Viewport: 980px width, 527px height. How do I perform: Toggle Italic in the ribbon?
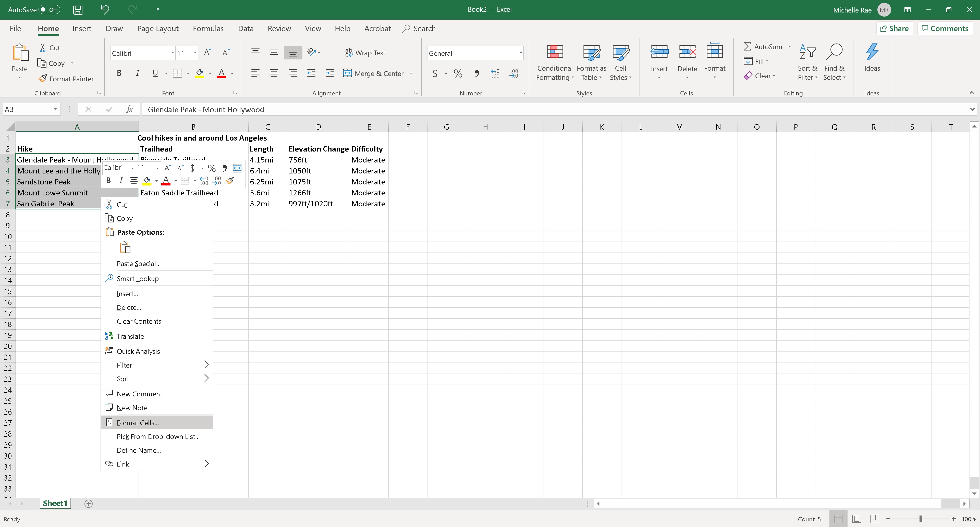(137, 73)
